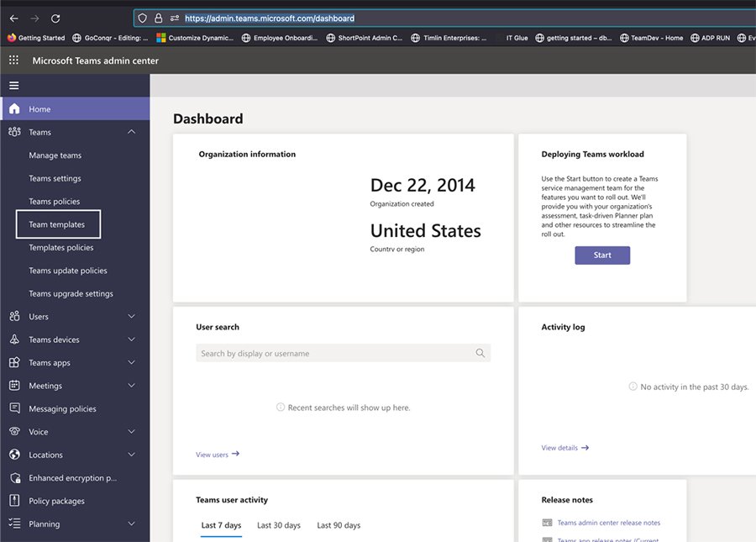Click the Meetings calendar icon
Screen dimensions: 756x542
pos(13,386)
